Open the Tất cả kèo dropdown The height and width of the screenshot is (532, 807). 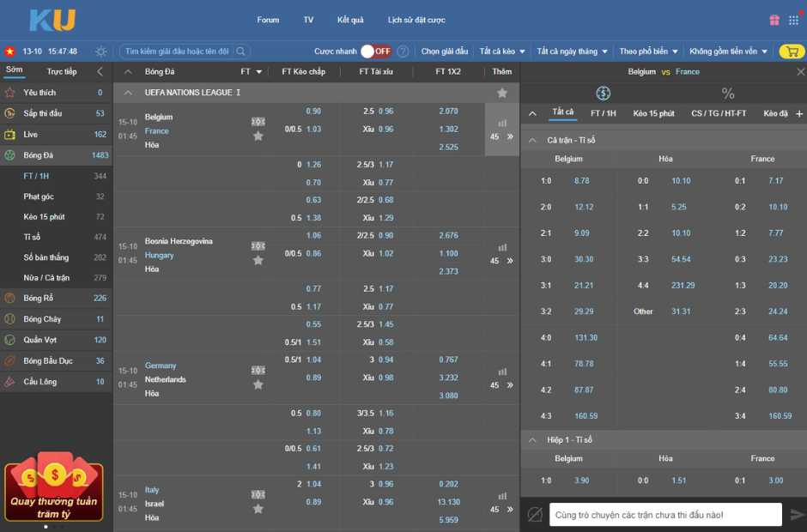(502, 51)
